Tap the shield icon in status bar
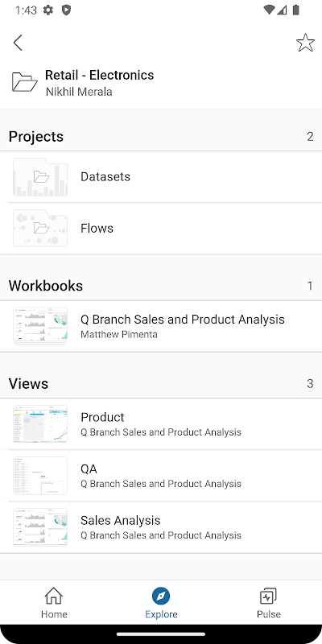The width and height of the screenshot is (322, 644). pyautogui.click(x=66, y=10)
